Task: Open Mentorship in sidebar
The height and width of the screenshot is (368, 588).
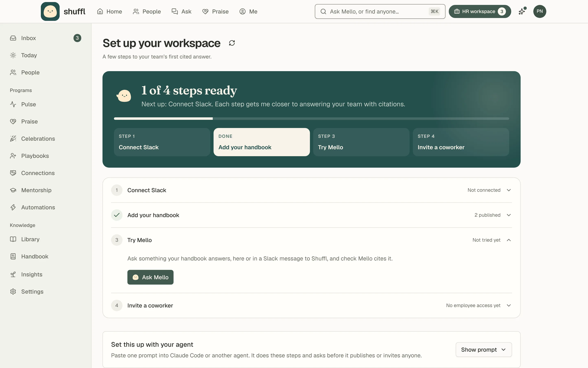Action: (x=46, y=190)
